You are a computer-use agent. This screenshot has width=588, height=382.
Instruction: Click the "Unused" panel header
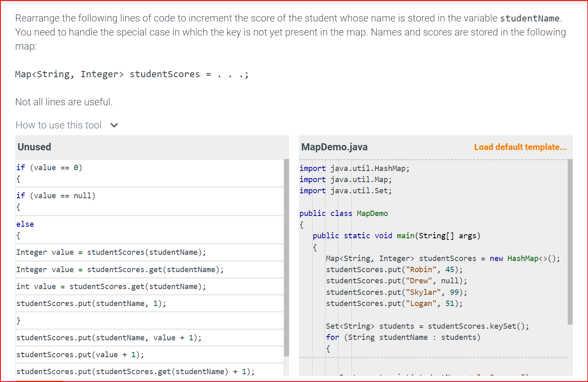(33, 147)
